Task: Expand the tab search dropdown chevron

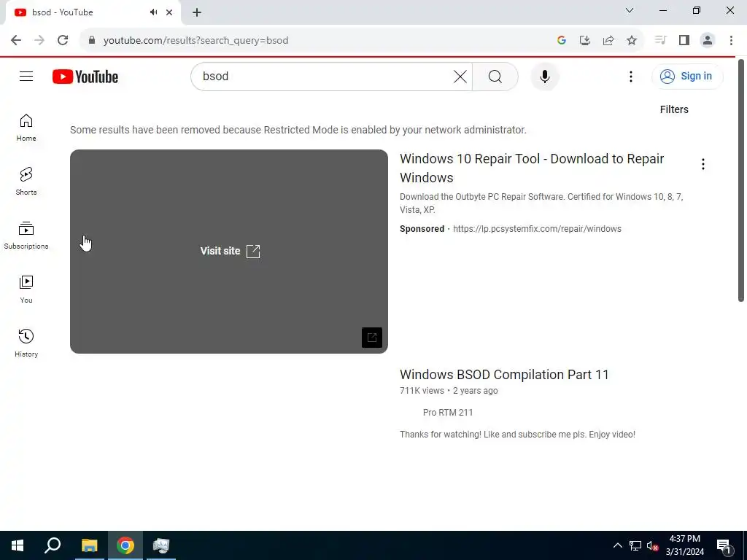Action: [630, 10]
